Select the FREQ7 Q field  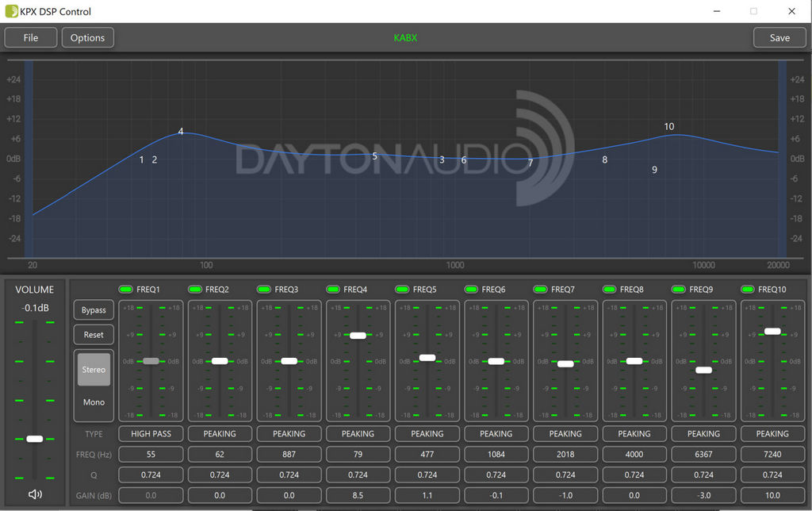click(x=565, y=474)
